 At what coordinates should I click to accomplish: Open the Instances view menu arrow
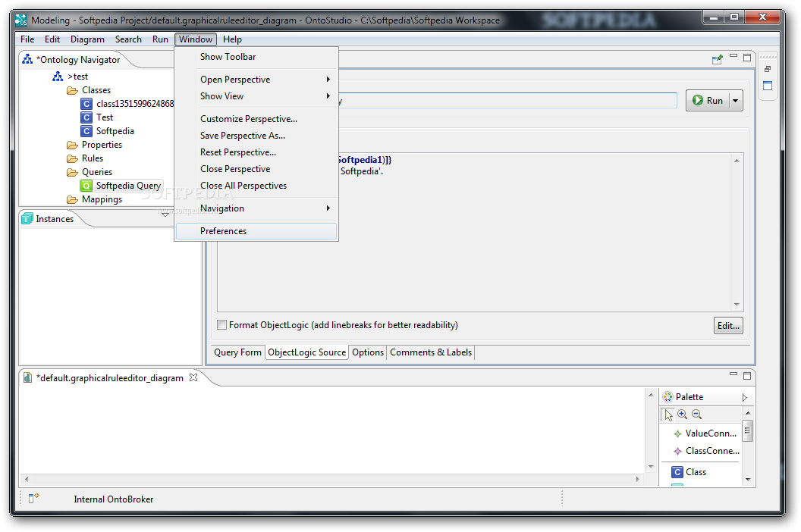pos(165,214)
